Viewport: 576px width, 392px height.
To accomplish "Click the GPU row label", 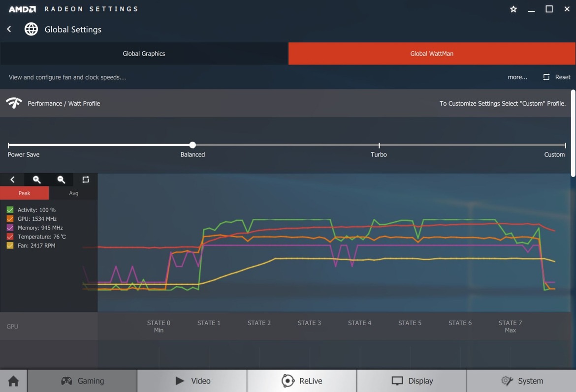I will 12,326.
